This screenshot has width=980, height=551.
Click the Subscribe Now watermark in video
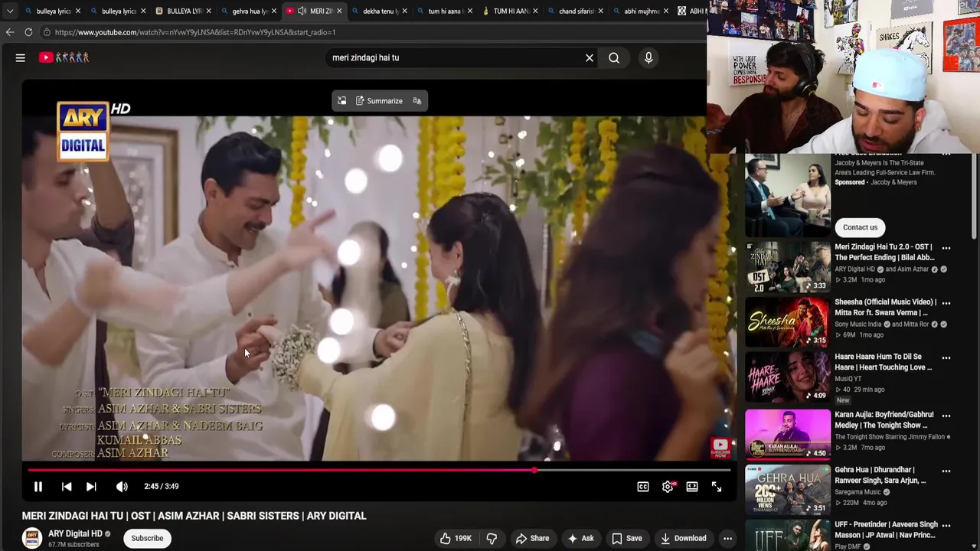(x=720, y=448)
